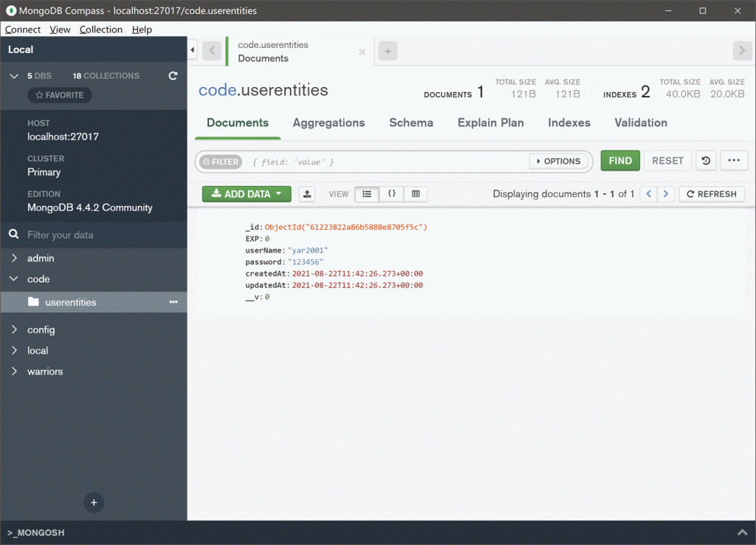Collapse the code database
This screenshot has height=545, width=756.
point(14,278)
